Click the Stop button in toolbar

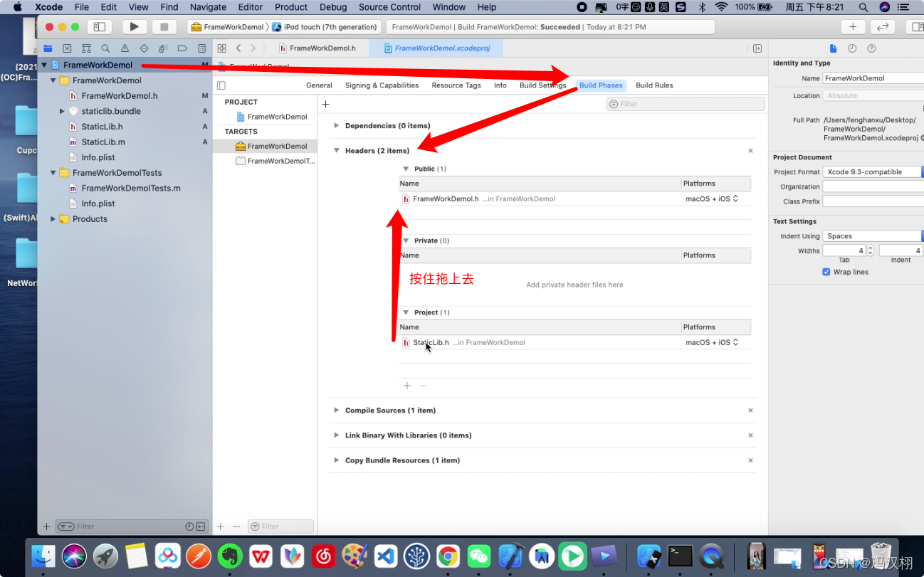pos(164,27)
